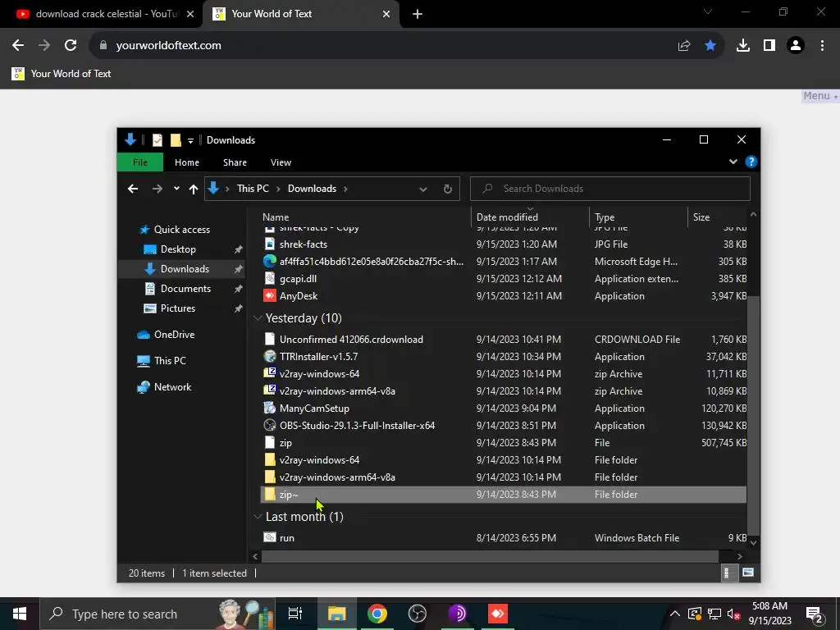The height and width of the screenshot is (630, 840).
Task: Select the OBS-Studio installer file icon
Action: pos(270,426)
